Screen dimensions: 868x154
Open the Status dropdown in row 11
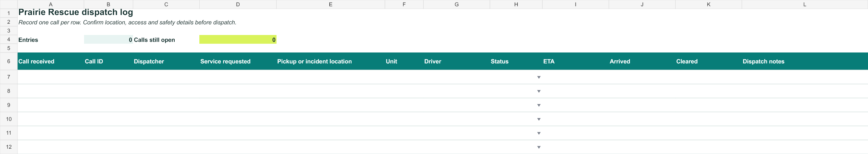539,133
